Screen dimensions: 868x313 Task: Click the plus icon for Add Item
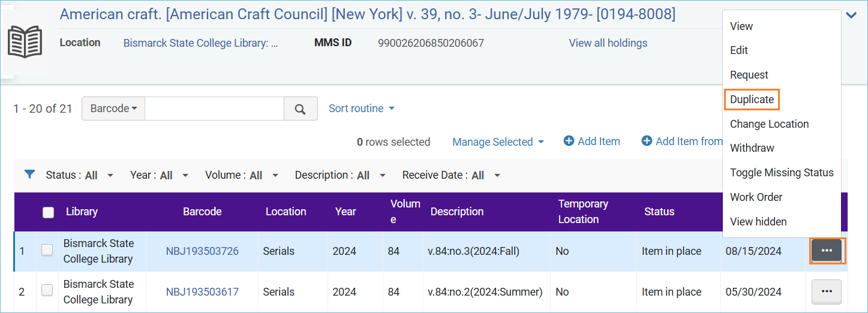pos(569,141)
